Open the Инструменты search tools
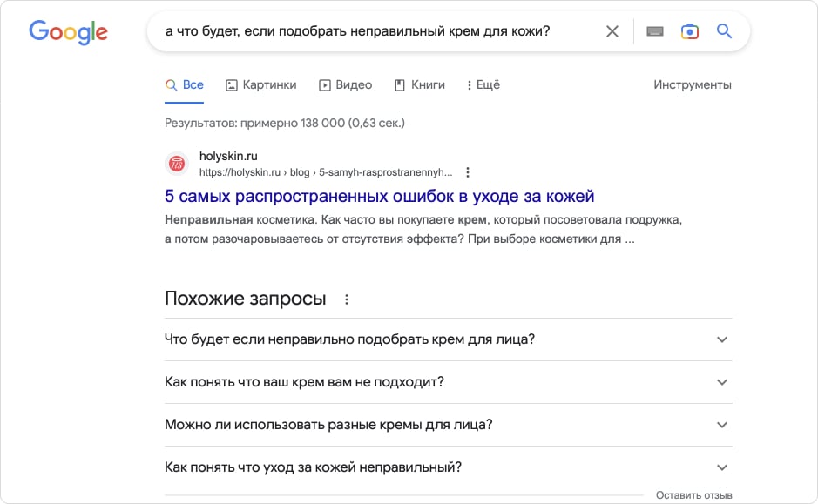The image size is (818, 504). click(x=693, y=85)
